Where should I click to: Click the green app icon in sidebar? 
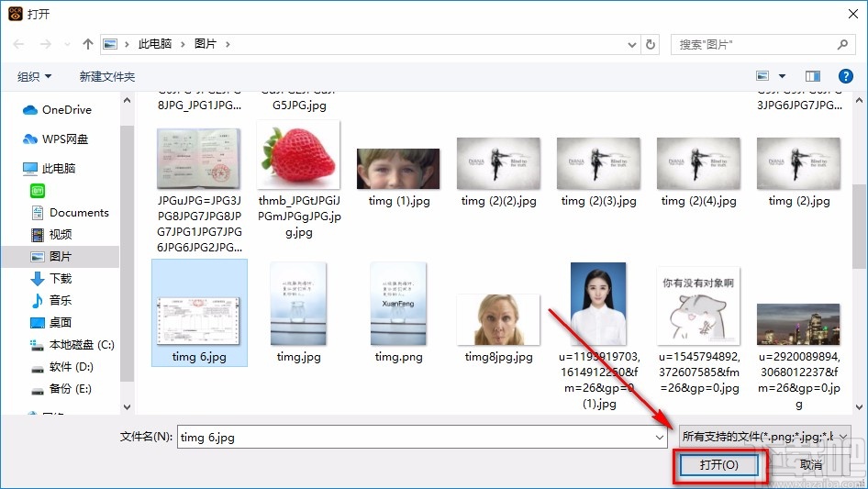(x=37, y=191)
